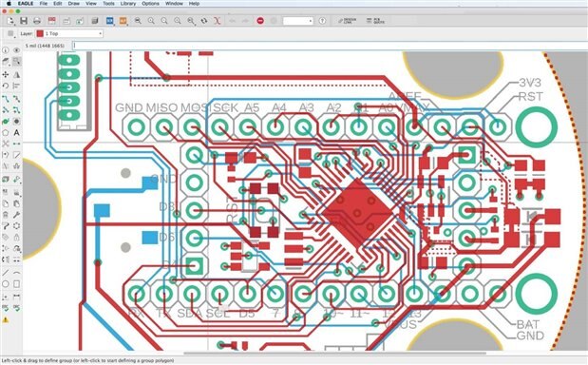Click the MISO header pad
Image resolution: width=588 pixels, height=365 pixels.
(x=164, y=127)
